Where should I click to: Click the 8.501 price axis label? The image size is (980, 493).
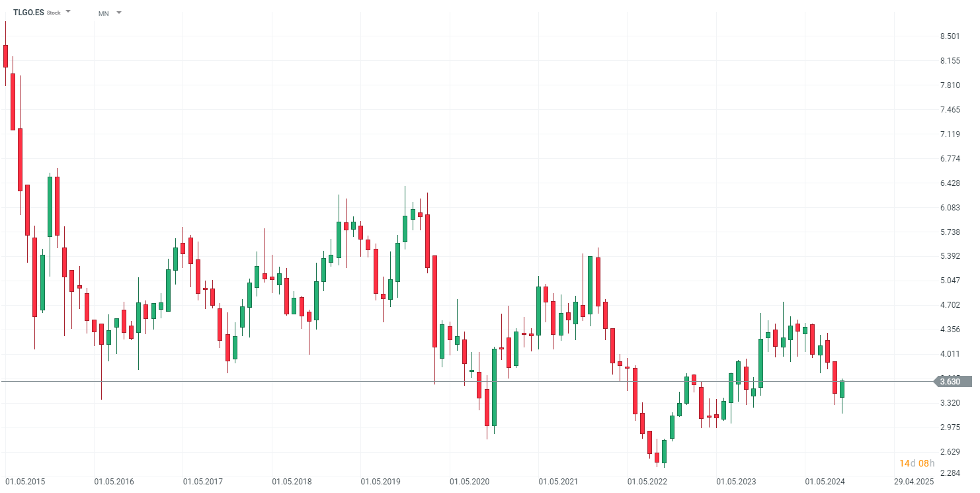(950, 36)
